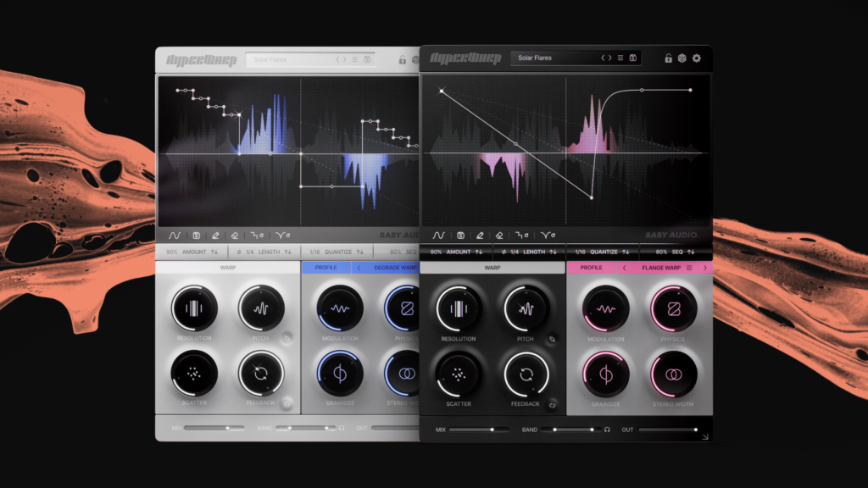Toggle sync icon beside 1/4 Length in dark window
This screenshot has height=488, width=868.
pyautogui.click(x=504, y=252)
